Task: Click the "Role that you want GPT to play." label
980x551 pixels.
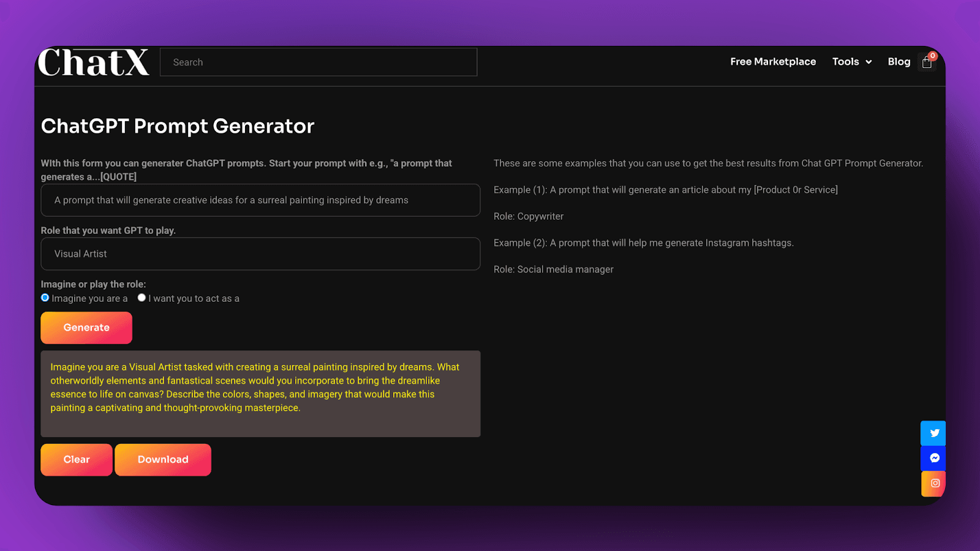Action: click(x=108, y=231)
